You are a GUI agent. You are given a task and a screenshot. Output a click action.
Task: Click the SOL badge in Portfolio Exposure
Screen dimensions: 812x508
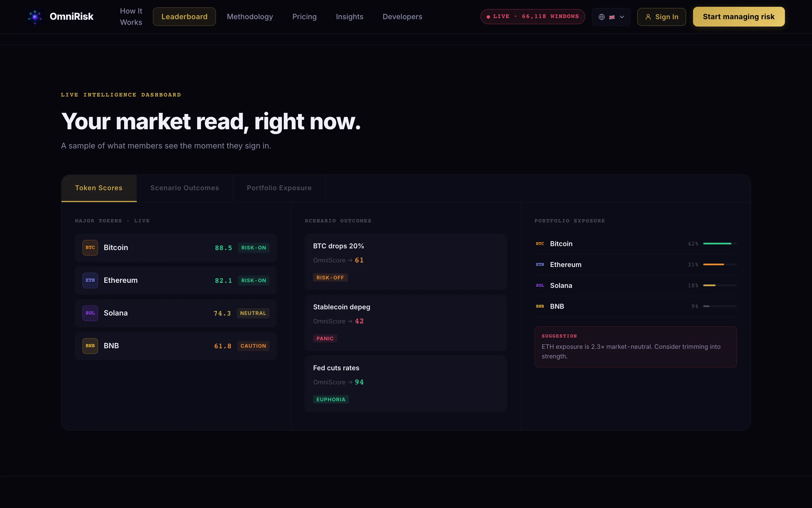point(540,285)
